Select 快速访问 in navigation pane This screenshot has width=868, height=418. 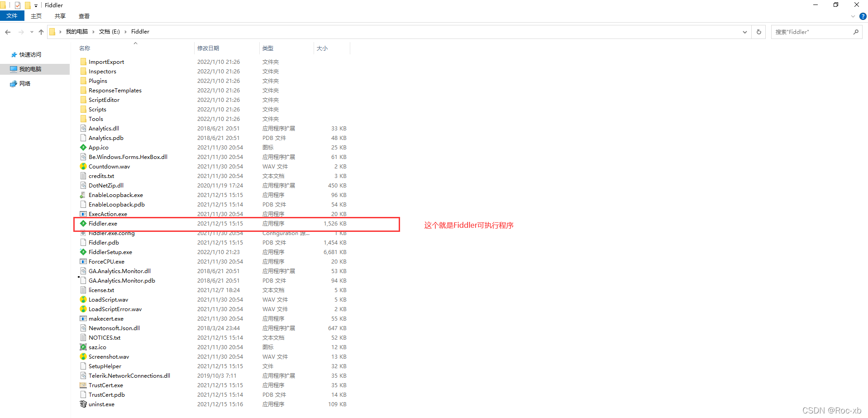point(30,54)
